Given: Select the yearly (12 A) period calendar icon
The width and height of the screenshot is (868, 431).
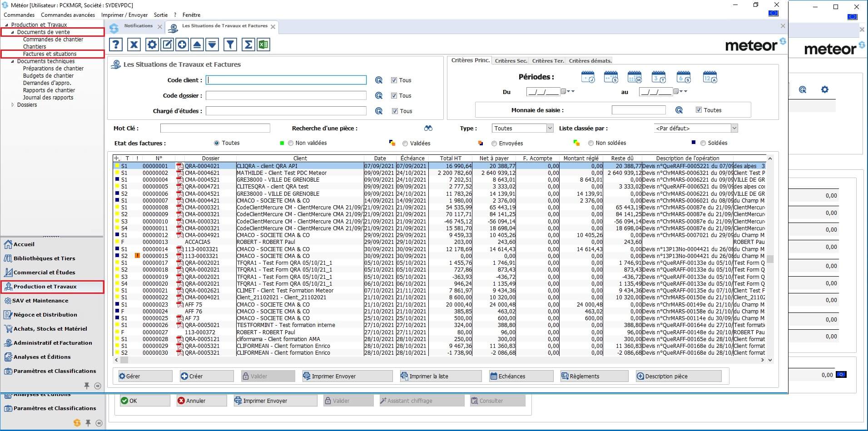Looking at the screenshot, I should pos(710,77).
